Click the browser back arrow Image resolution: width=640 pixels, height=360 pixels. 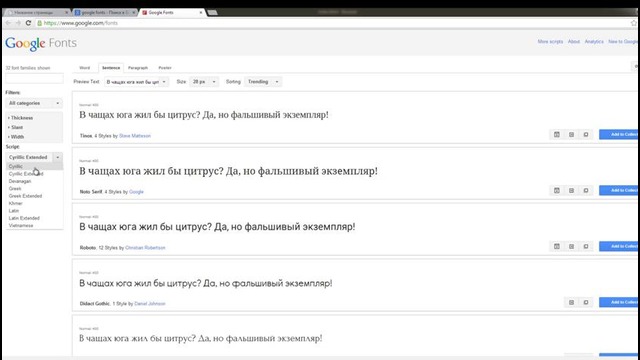pos(8,23)
